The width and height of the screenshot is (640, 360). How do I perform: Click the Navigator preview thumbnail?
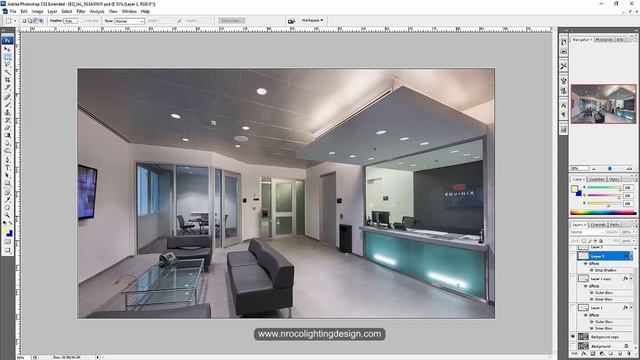tap(603, 104)
